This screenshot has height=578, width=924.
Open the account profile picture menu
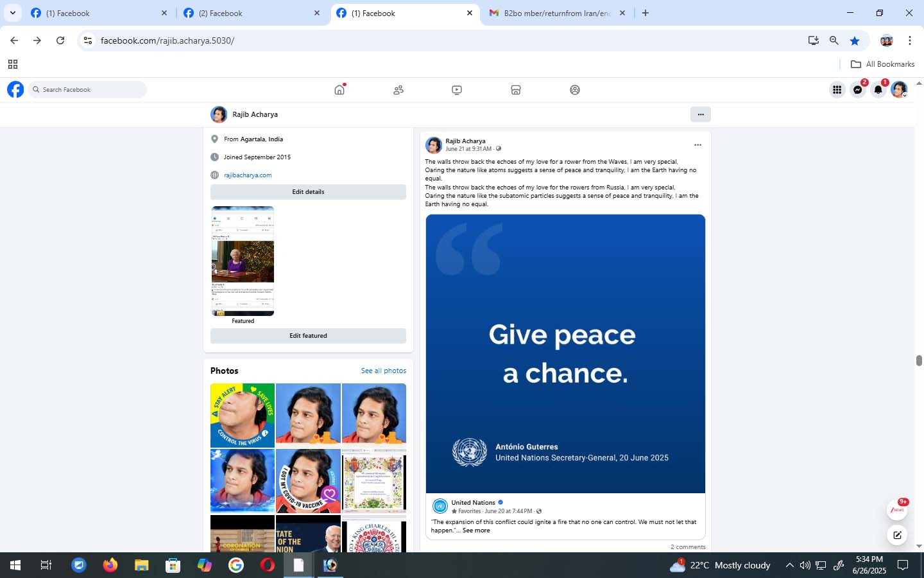point(899,90)
